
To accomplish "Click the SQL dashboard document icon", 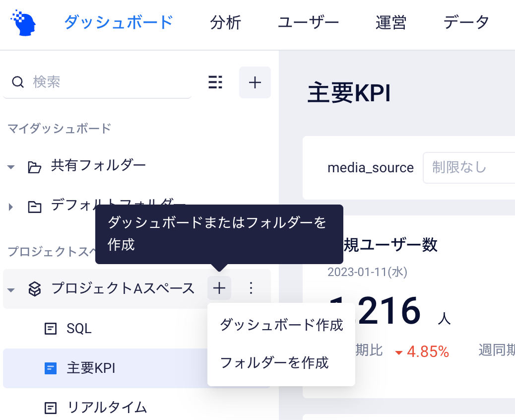I will pyautogui.click(x=51, y=329).
